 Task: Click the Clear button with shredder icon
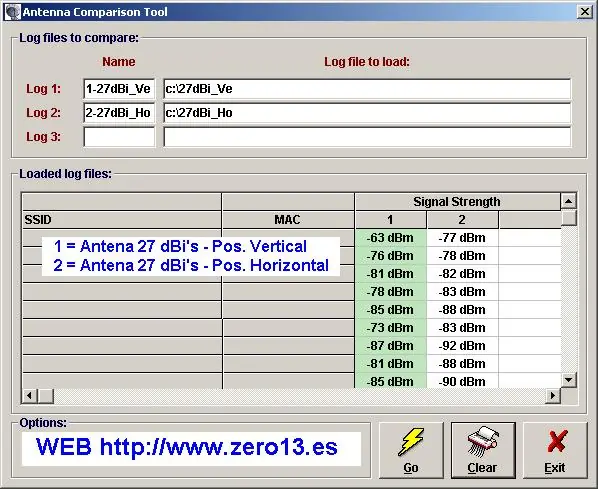pyautogui.click(x=483, y=450)
